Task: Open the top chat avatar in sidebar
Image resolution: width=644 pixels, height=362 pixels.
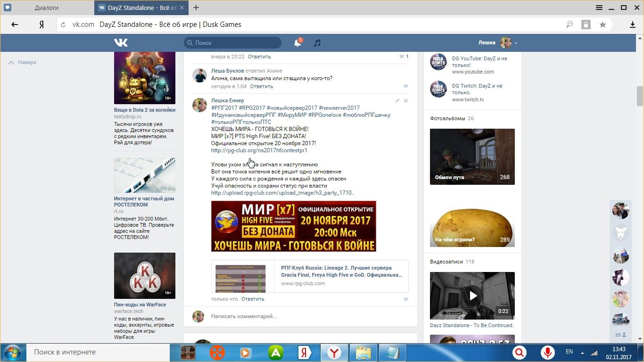Action: pos(620,211)
